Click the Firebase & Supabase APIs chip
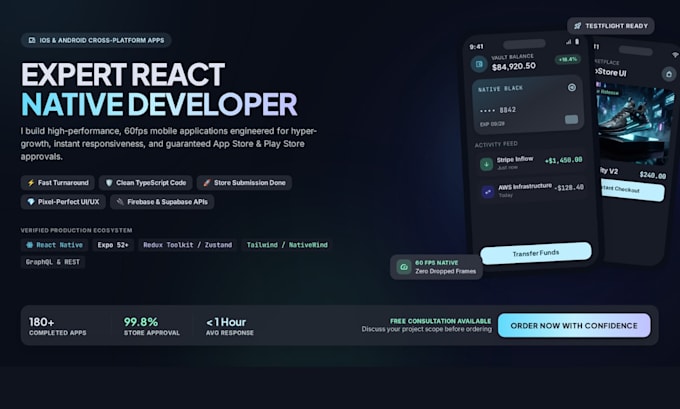Viewport: 680px width, 409px height. (x=162, y=202)
